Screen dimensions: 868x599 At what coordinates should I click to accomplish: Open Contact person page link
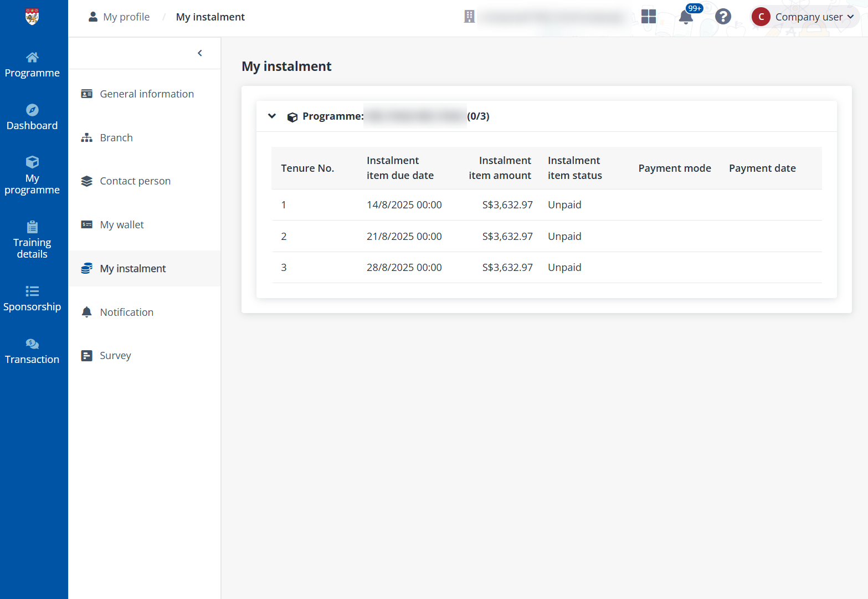[135, 181]
